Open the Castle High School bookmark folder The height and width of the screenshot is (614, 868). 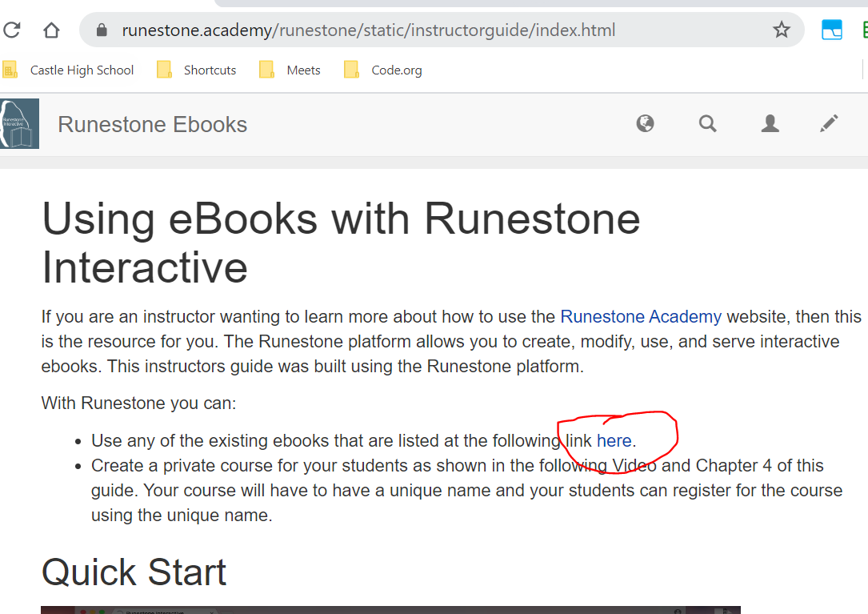tap(69, 70)
